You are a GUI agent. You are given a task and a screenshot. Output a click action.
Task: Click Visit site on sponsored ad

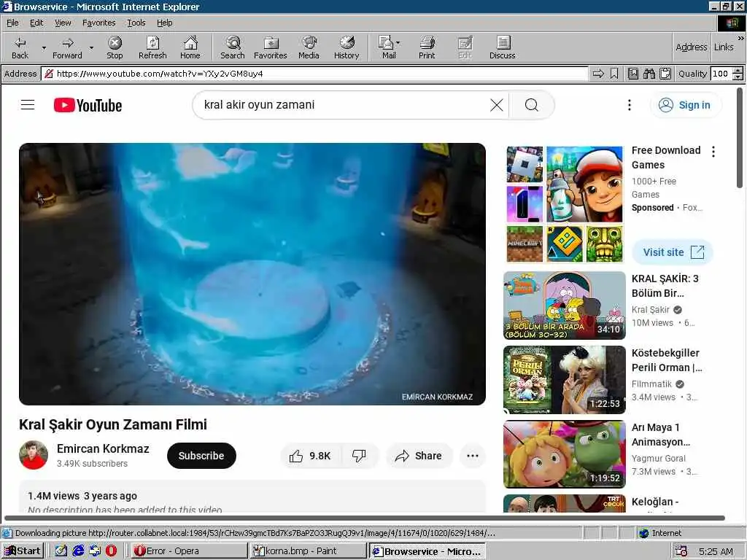coord(672,252)
